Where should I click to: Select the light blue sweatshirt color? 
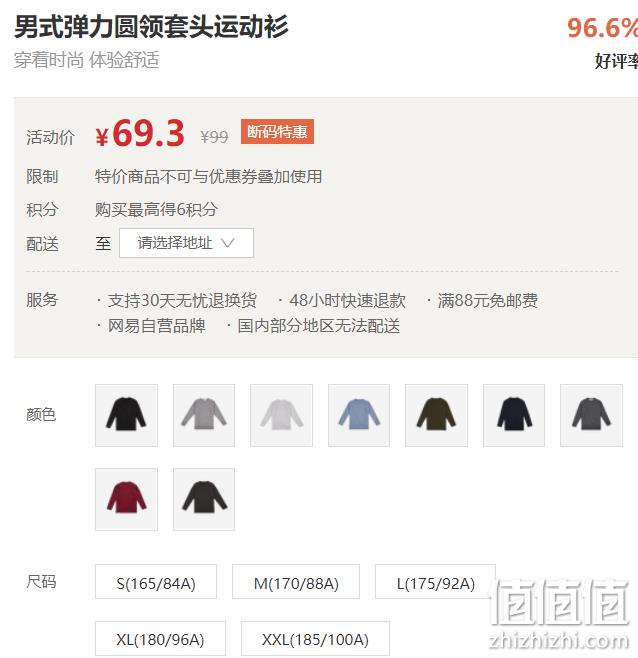(x=359, y=415)
